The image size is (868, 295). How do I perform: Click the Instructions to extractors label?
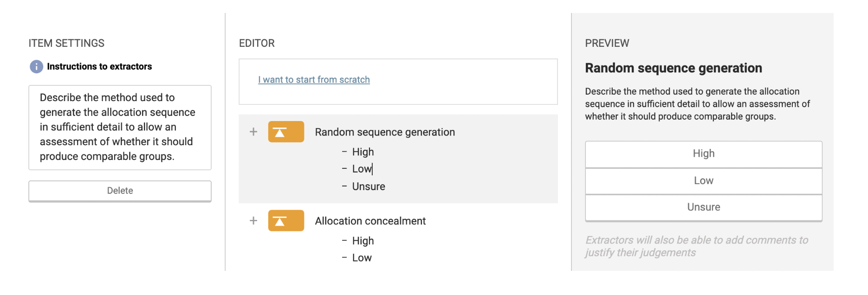coord(99,67)
